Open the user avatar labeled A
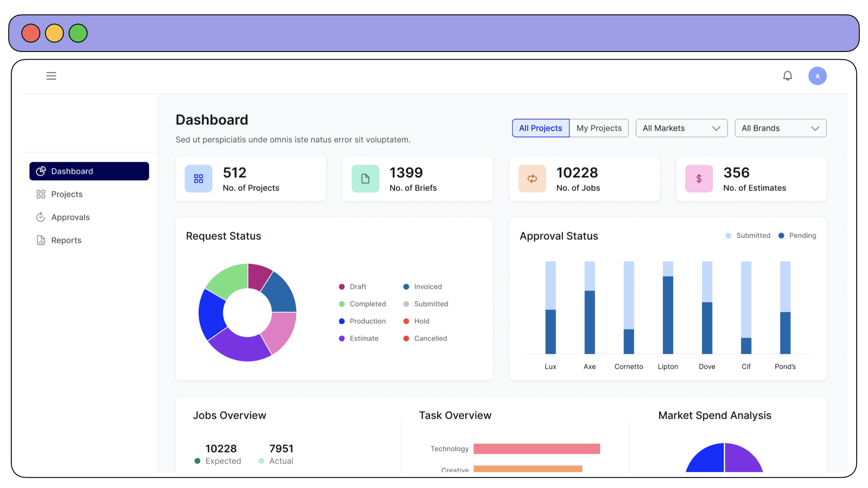This screenshot has width=868, height=488. (817, 76)
